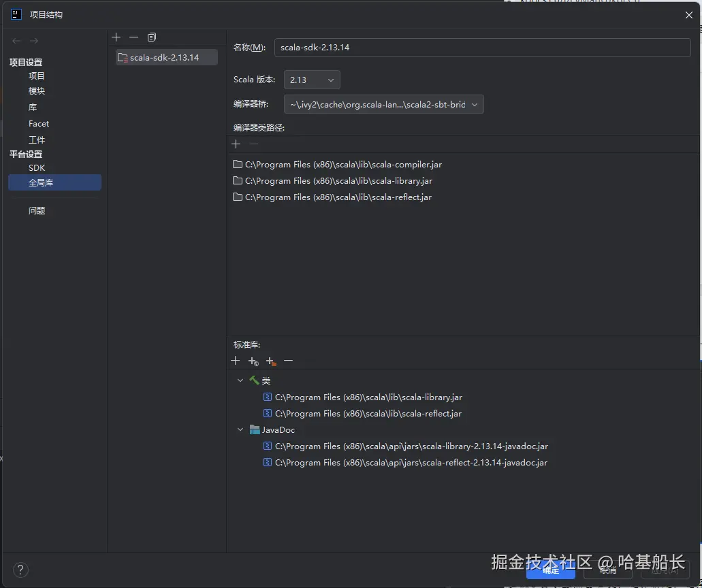
Task: Open 问题 page in sidebar
Action: click(37, 210)
